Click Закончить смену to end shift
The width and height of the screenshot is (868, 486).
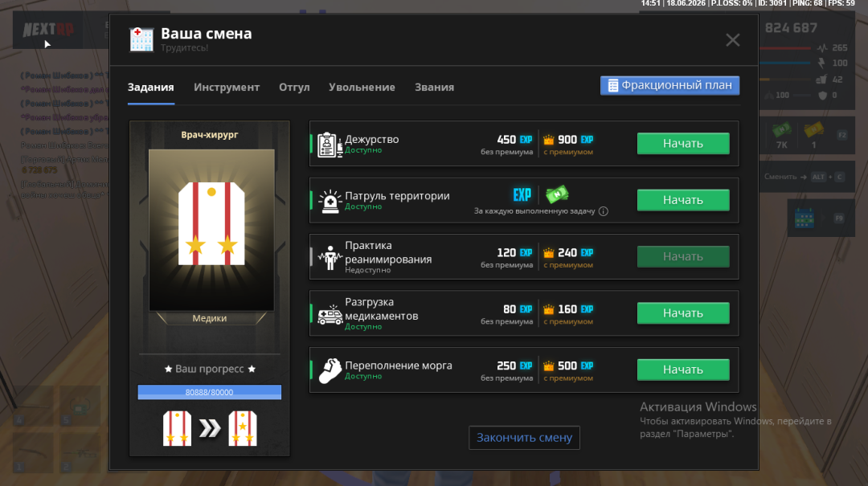pyautogui.click(x=524, y=437)
